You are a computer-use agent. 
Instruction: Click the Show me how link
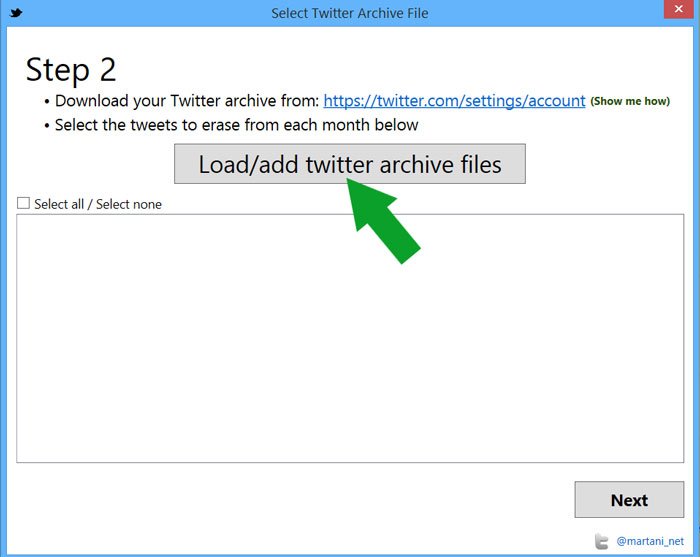(630, 101)
